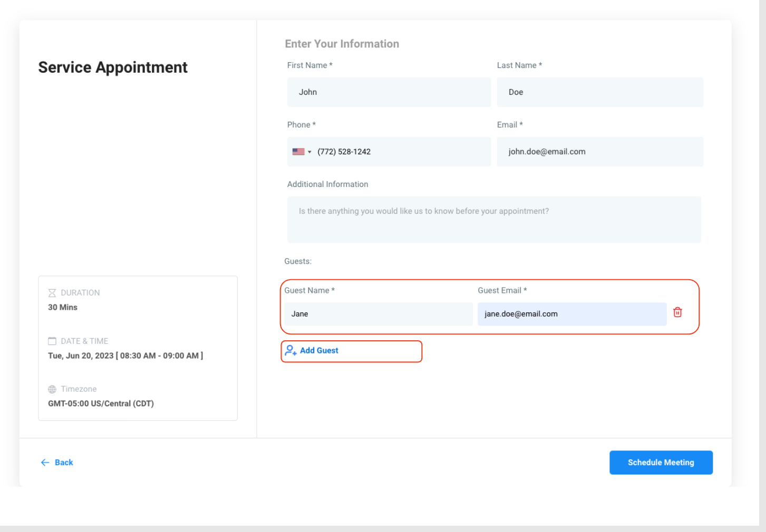Click the globe Timezone icon

click(52, 389)
